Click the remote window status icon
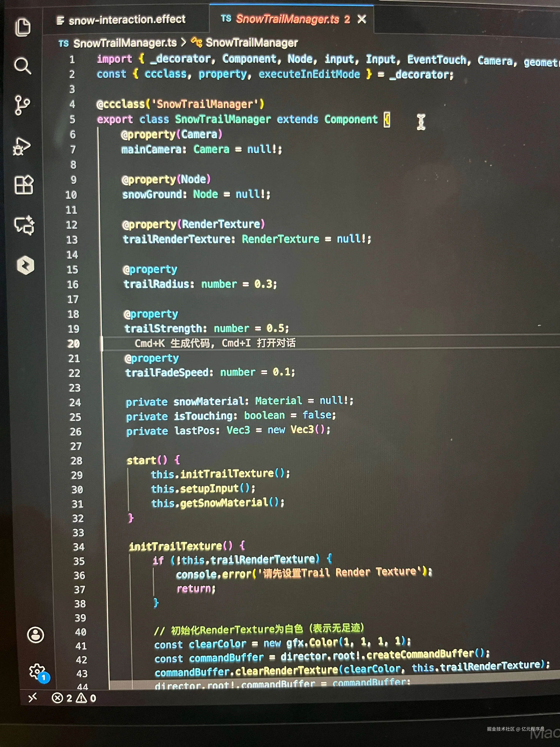Viewport: 560px width, 747px height. pos(33,697)
